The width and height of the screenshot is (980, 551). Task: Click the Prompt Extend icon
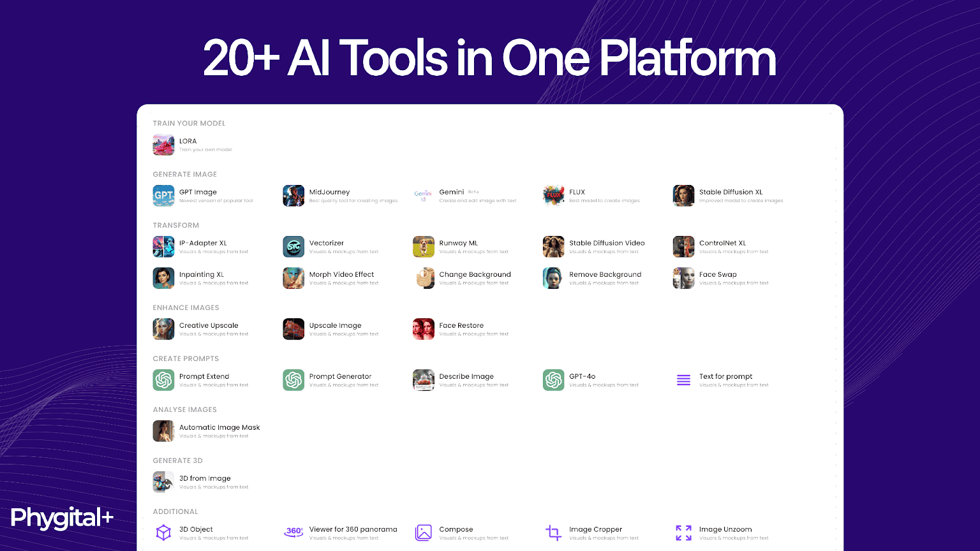[x=163, y=380]
